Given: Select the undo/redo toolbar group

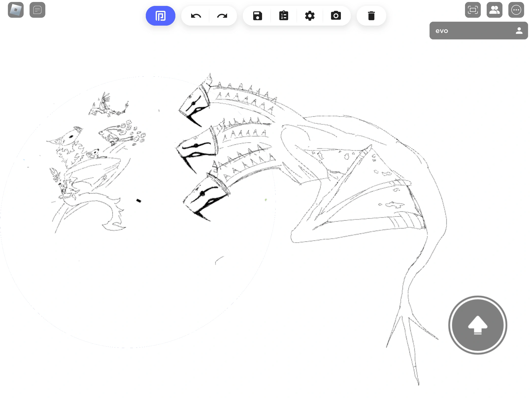Looking at the screenshot, I should (209, 16).
